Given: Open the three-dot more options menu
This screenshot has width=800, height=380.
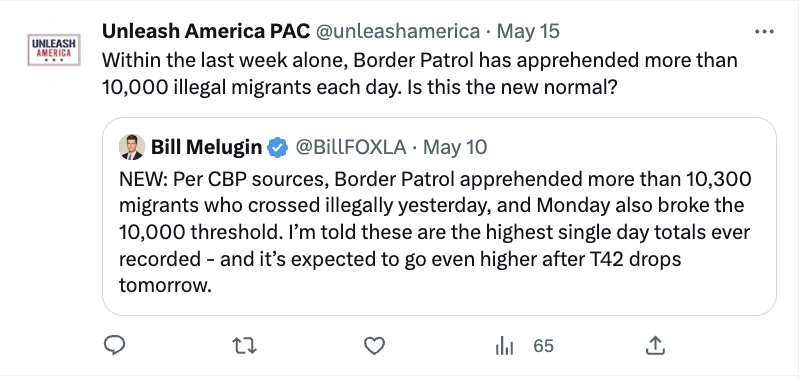Looking at the screenshot, I should tap(764, 32).
